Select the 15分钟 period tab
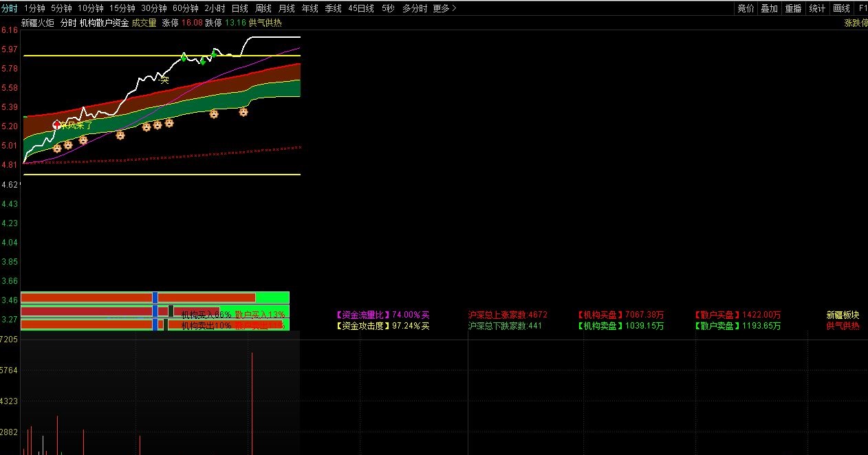This screenshot has width=868, height=455. (122, 8)
